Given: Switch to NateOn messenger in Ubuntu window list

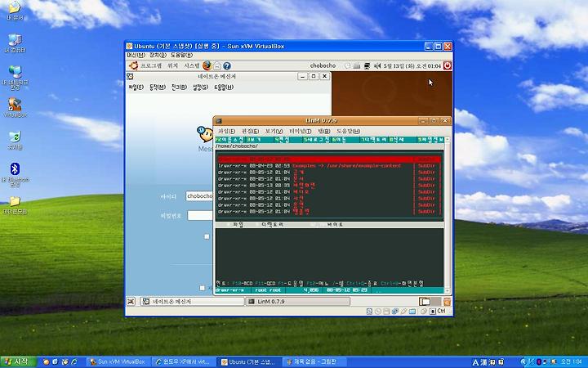Looking at the screenshot, I should coord(193,301).
